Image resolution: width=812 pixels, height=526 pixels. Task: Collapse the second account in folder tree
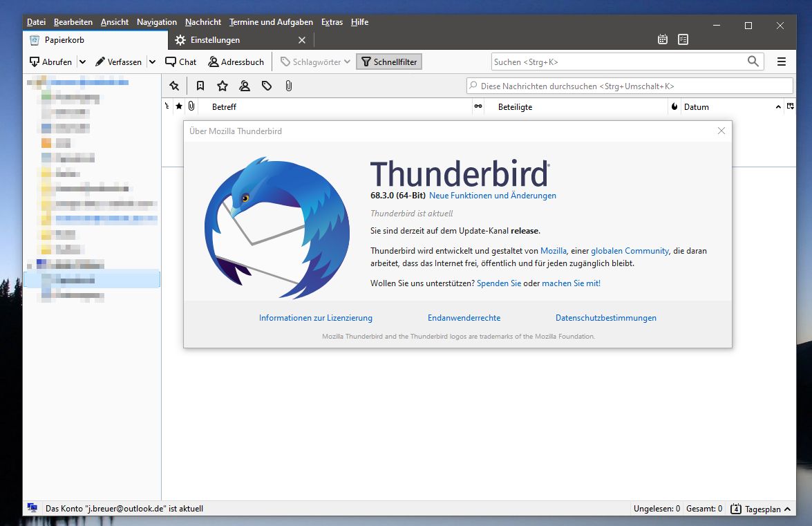click(x=30, y=266)
